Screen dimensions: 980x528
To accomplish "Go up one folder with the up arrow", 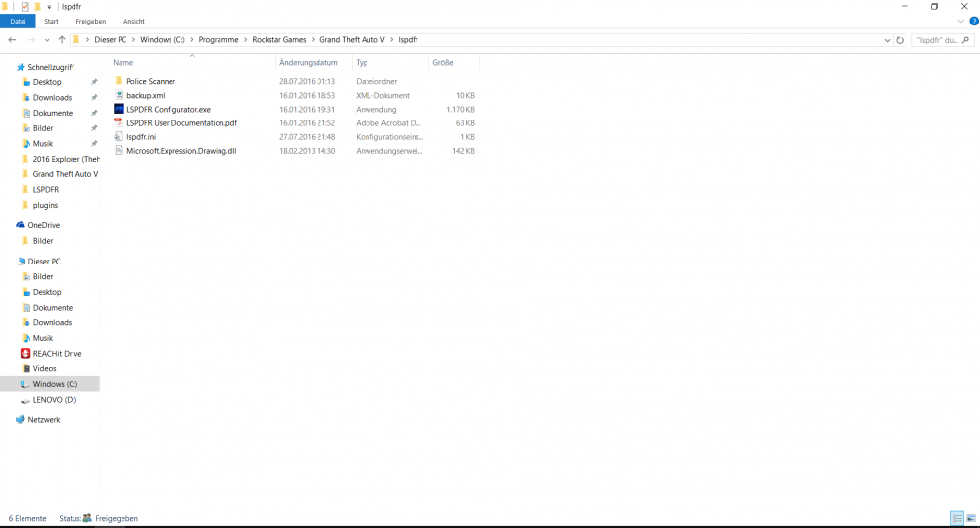I will pos(61,40).
